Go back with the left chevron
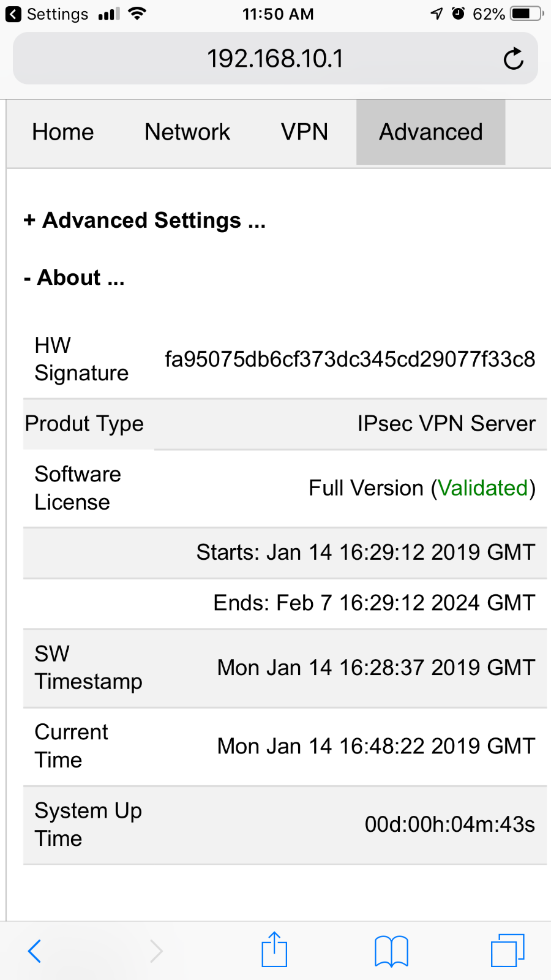 click(35, 951)
